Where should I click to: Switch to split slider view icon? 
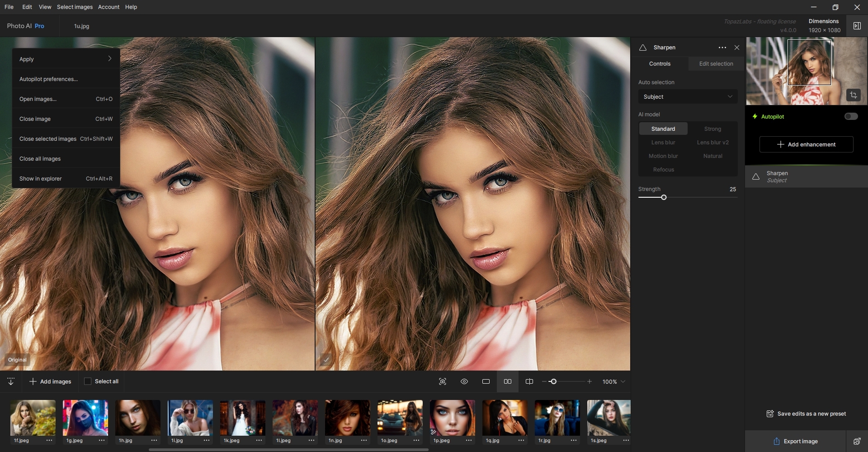click(529, 381)
